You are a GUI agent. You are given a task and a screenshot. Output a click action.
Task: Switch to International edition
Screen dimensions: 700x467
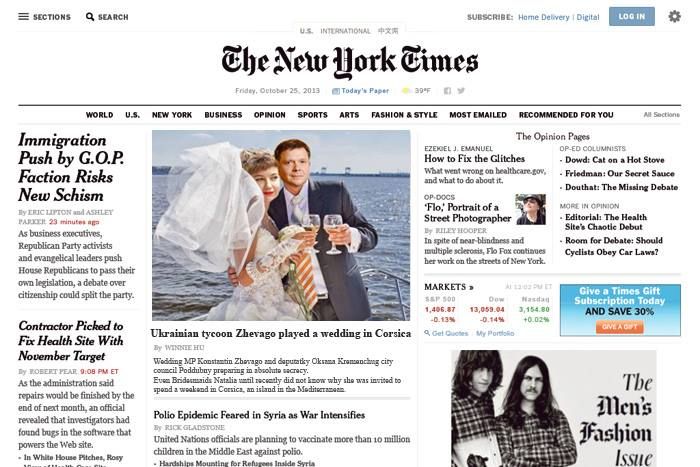click(345, 31)
